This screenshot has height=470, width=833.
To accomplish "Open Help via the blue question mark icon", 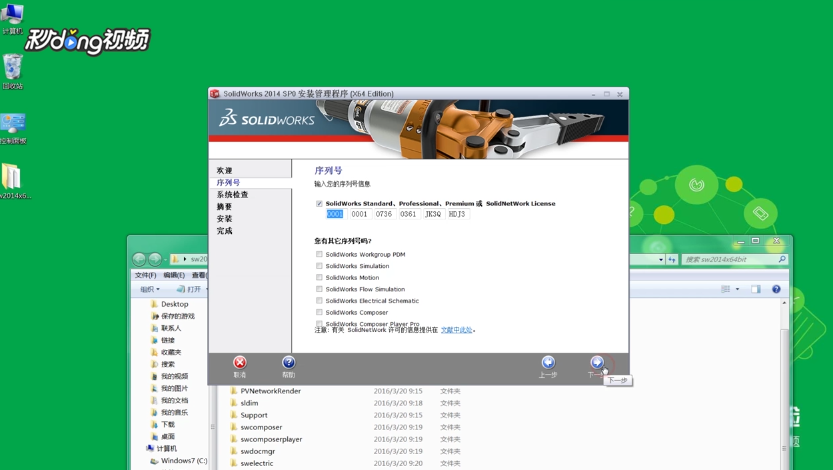I will click(x=288, y=362).
